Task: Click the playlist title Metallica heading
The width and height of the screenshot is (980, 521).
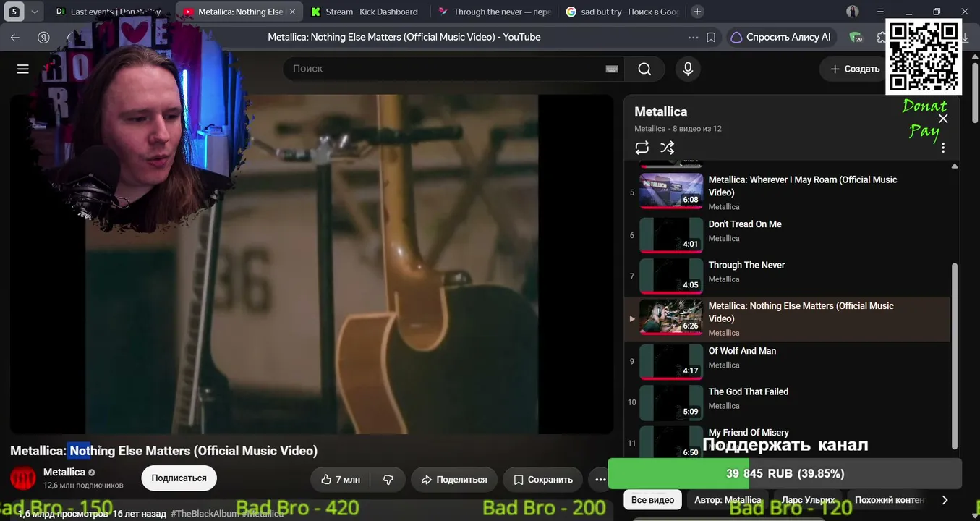Action: click(661, 111)
